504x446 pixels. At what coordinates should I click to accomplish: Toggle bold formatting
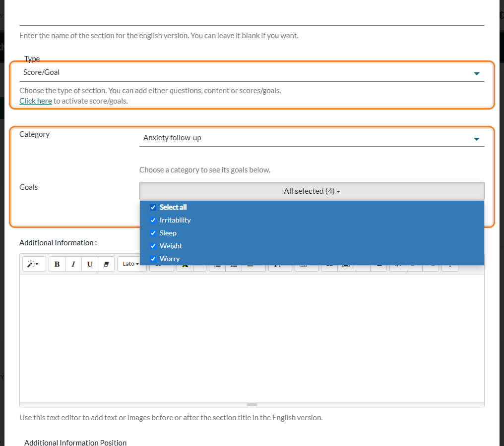click(x=57, y=264)
